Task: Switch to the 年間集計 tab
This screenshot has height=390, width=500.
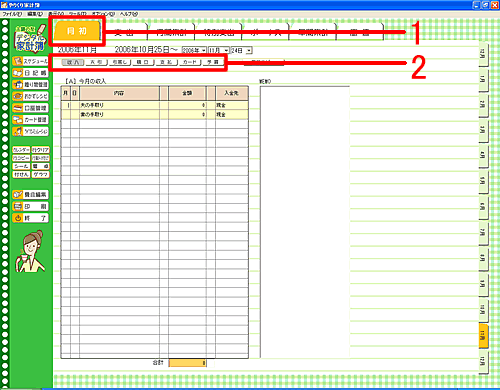Action: 313,32
